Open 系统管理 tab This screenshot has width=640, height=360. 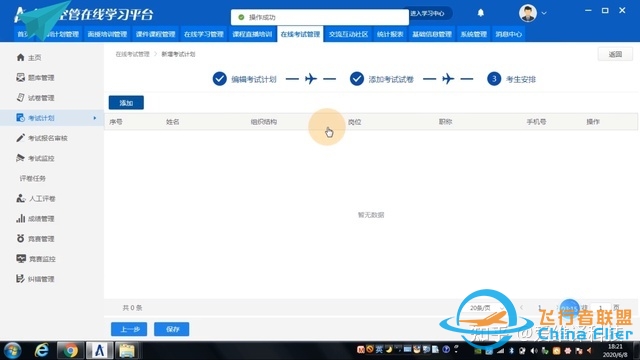(474, 34)
